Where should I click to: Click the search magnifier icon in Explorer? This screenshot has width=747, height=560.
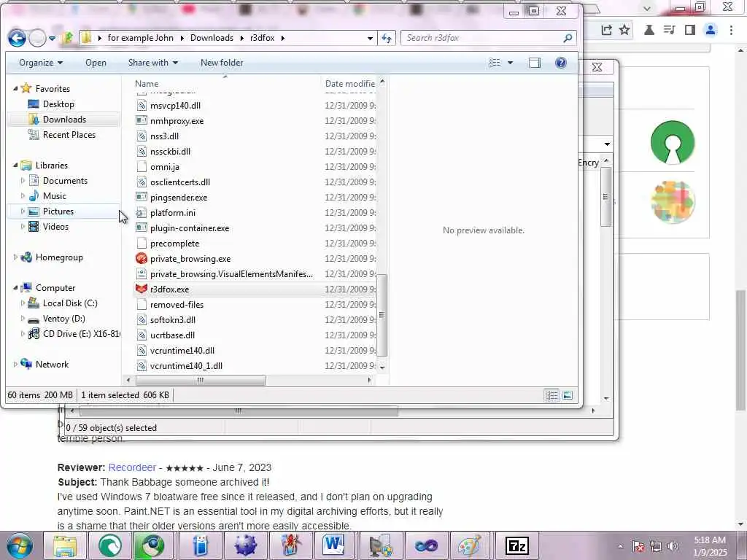pos(568,38)
